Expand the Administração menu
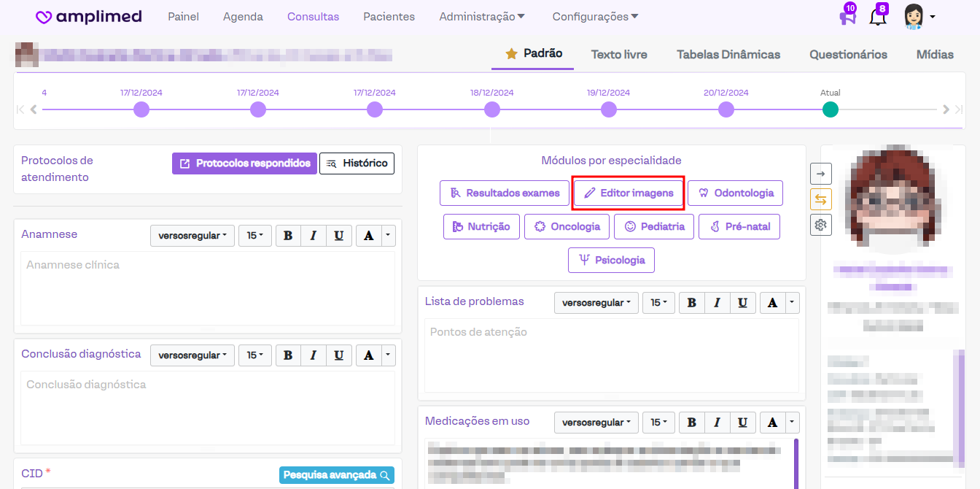The width and height of the screenshot is (980, 489). (482, 17)
